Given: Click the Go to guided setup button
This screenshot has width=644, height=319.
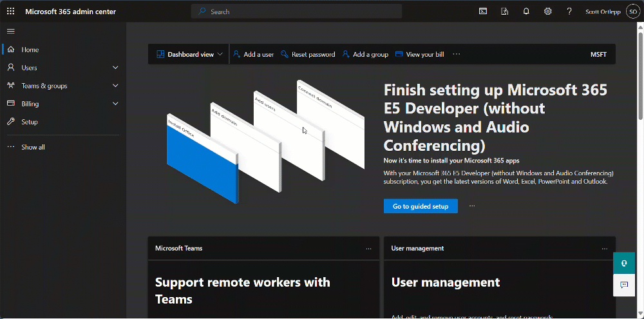Looking at the screenshot, I should coord(421,206).
